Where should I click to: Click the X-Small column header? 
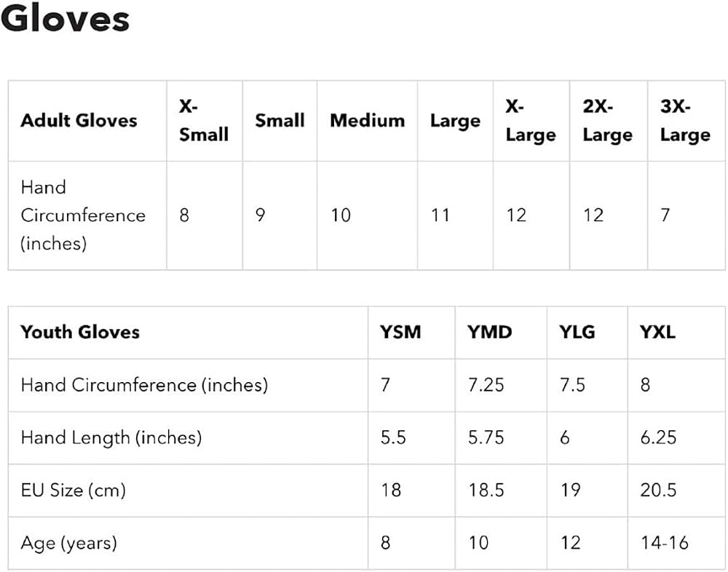pyautogui.click(x=205, y=121)
